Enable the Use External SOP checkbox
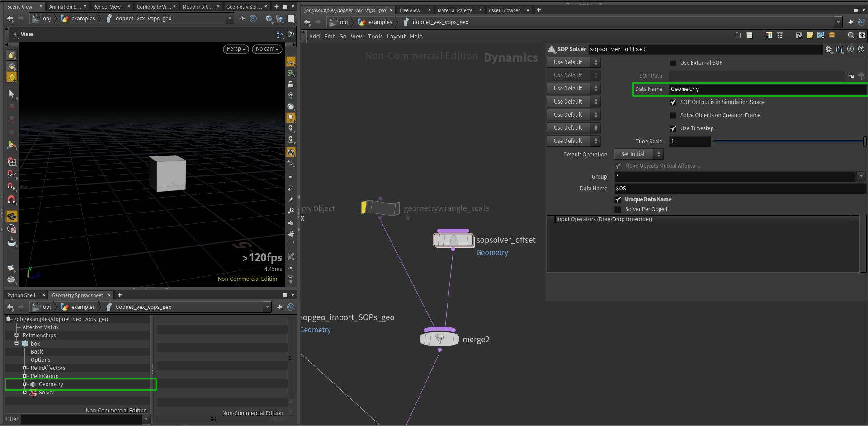This screenshot has height=426, width=868. pyautogui.click(x=673, y=63)
